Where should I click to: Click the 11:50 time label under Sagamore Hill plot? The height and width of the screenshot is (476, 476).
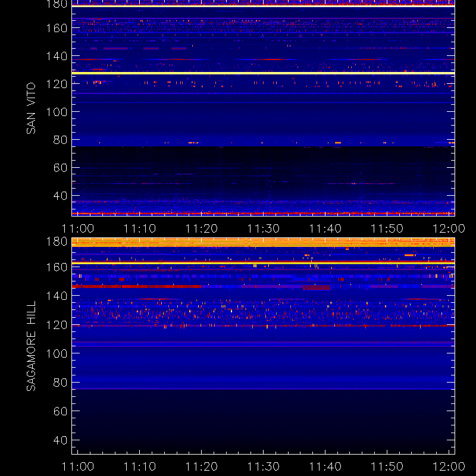pos(387,466)
